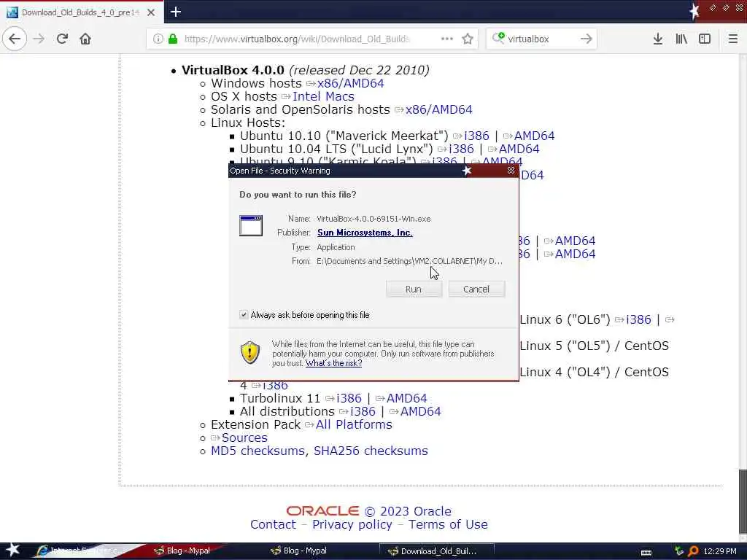Screen dimensions: 747x560
Task: Open the page actions three-dot menu
Action: tap(447, 39)
